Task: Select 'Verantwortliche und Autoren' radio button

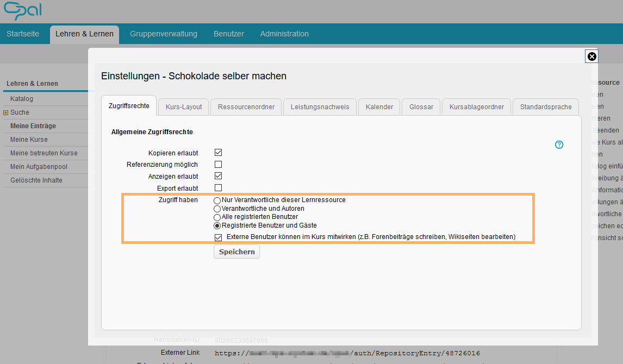Action: coord(217,209)
